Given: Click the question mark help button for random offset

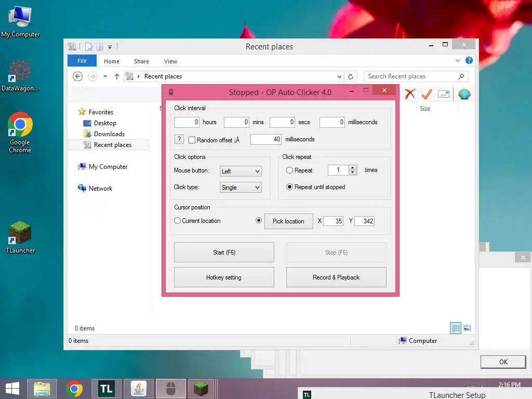Looking at the screenshot, I should [x=179, y=139].
